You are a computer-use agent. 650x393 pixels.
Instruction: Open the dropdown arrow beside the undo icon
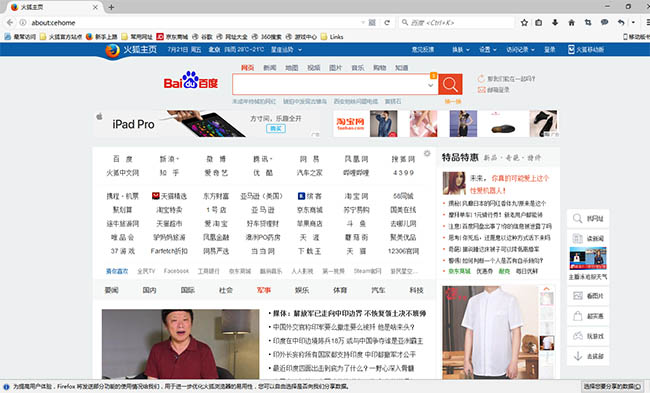[x=633, y=22]
